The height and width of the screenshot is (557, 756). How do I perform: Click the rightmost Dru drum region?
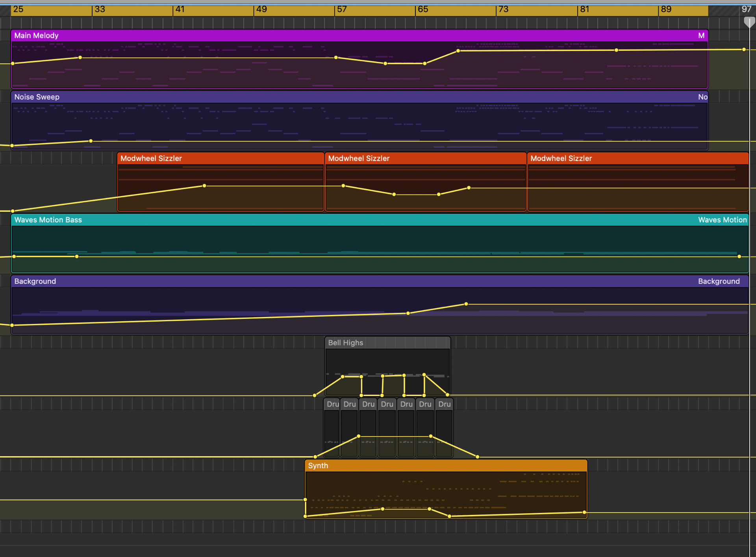444,404
